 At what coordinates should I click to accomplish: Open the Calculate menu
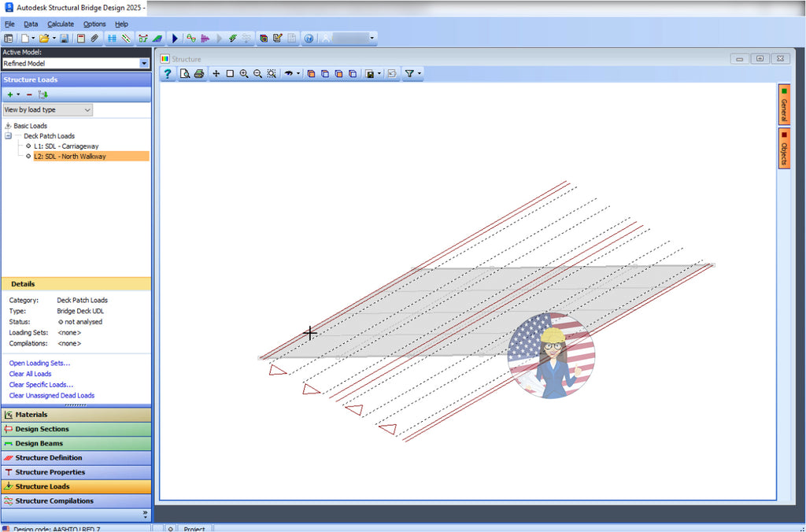pyautogui.click(x=61, y=24)
